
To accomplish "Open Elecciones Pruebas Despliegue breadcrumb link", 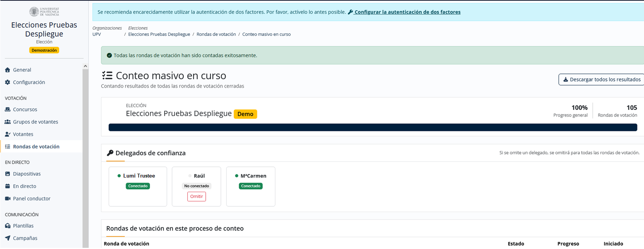I will click(159, 34).
